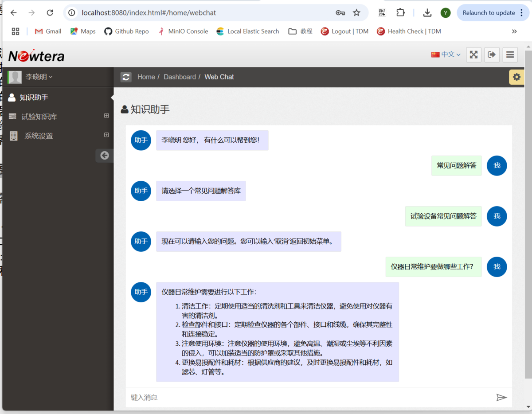The width and height of the screenshot is (532, 414).
Task: Click the 键入消息 message input field
Action: (310, 398)
